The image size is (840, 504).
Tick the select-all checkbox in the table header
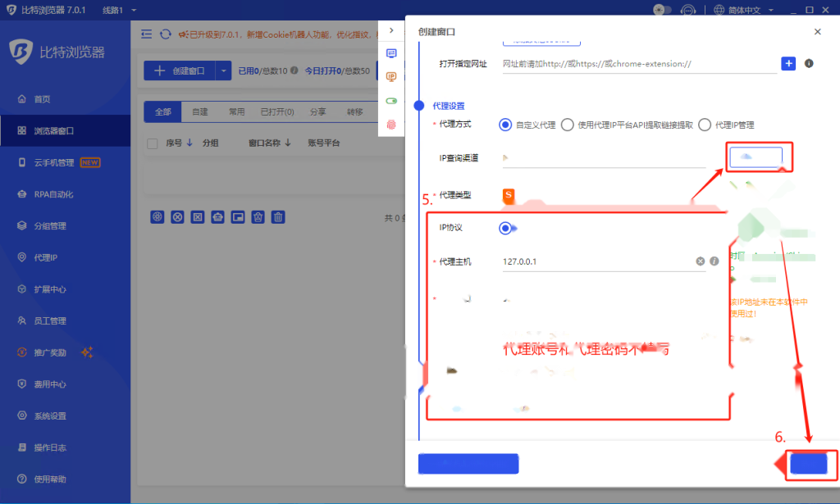tap(152, 143)
